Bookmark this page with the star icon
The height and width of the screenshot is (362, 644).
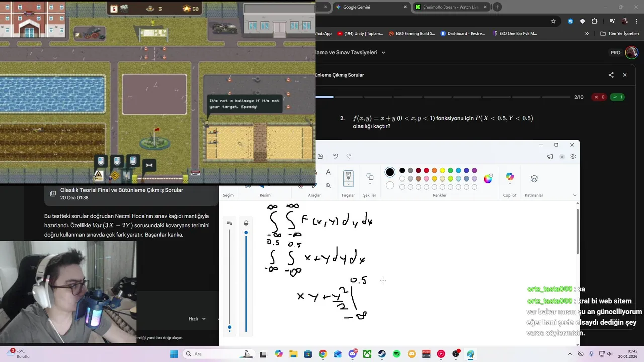[x=553, y=21]
